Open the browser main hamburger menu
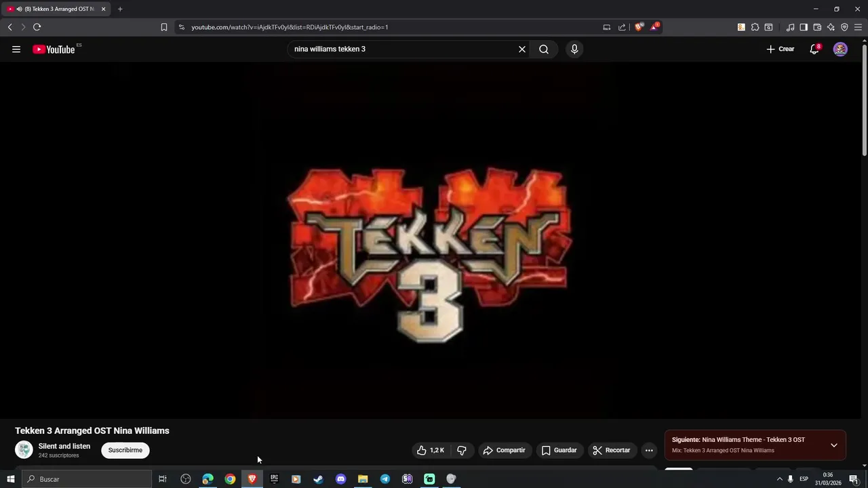The image size is (868, 488). pyautogui.click(x=858, y=27)
